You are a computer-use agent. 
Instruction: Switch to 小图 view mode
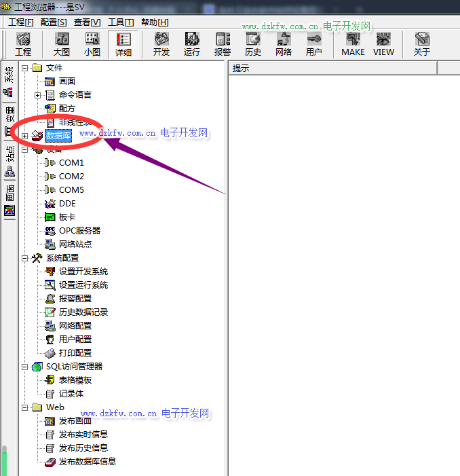[92, 44]
